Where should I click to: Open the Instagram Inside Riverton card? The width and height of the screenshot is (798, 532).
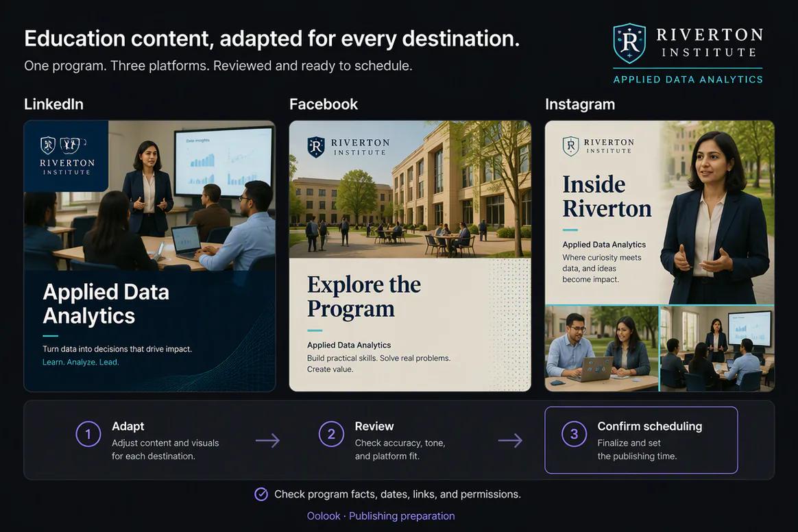(x=660, y=256)
